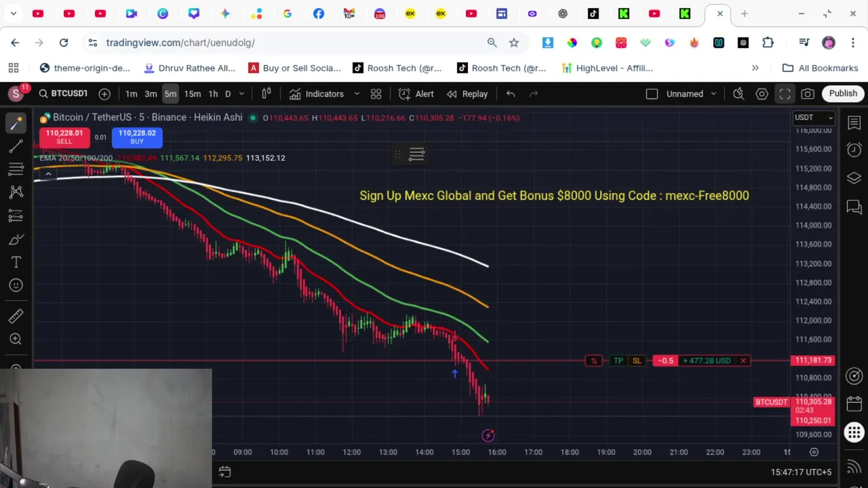Toggle SL on the position line
Image resolution: width=868 pixels, height=488 pixels.
pyautogui.click(x=637, y=361)
